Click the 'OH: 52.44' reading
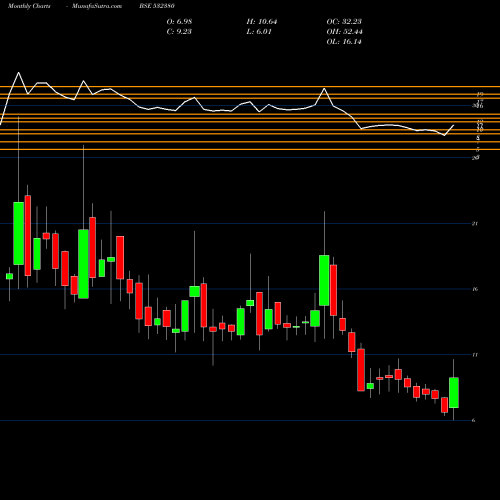500x500 pixels. tap(344, 32)
